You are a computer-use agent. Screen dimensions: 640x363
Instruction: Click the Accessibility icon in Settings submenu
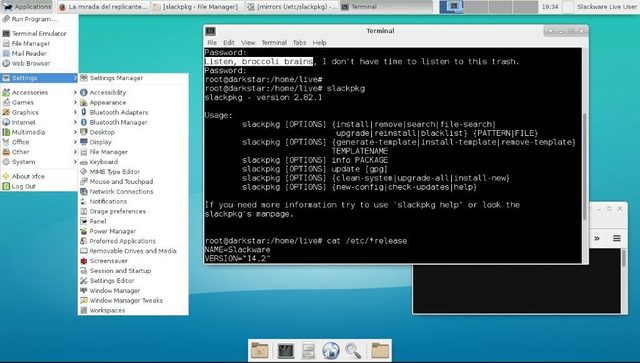point(84,93)
